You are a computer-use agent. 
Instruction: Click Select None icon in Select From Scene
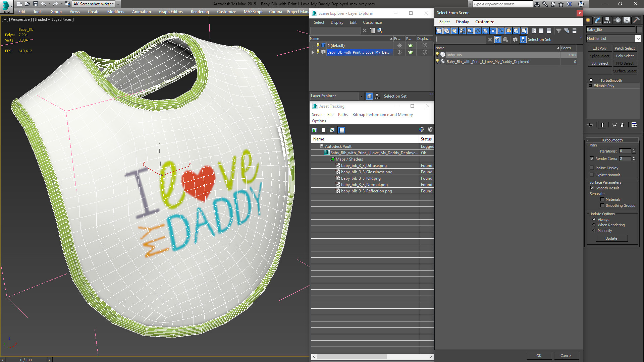pyautogui.click(x=541, y=31)
